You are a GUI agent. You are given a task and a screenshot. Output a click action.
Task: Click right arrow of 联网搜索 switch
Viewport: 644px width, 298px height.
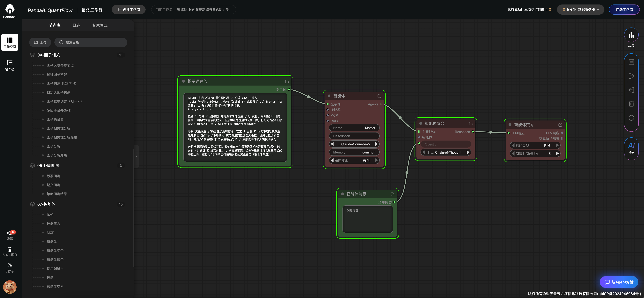pyautogui.click(x=376, y=160)
